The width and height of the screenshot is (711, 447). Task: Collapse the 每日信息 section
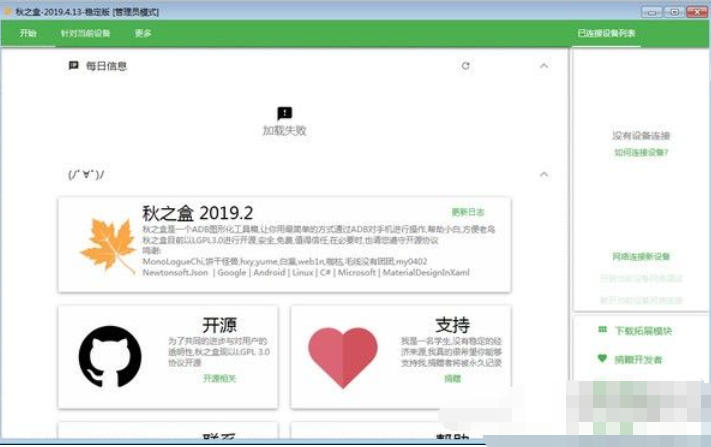coord(544,66)
